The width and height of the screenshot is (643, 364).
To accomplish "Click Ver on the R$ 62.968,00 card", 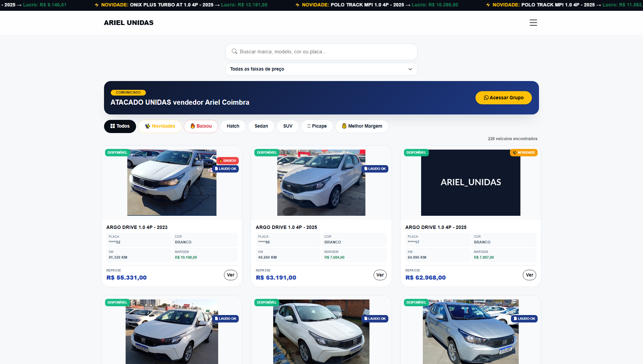I will click(x=530, y=275).
